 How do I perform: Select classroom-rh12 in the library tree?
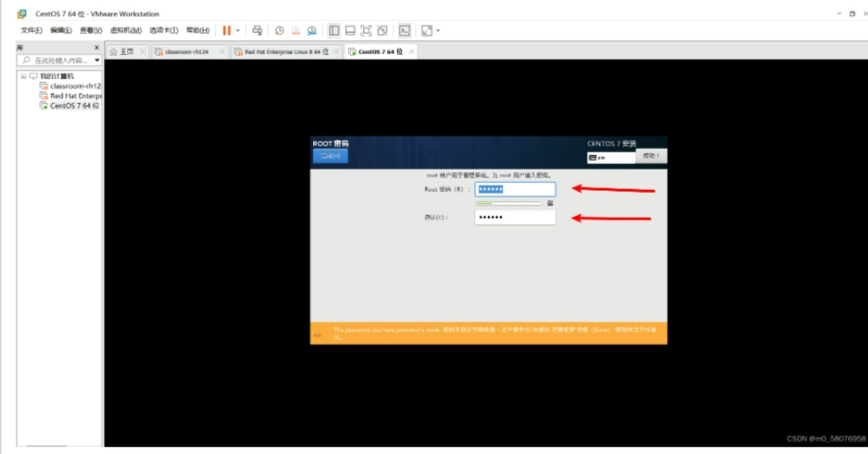pyautogui.click(x=75, y=87)
